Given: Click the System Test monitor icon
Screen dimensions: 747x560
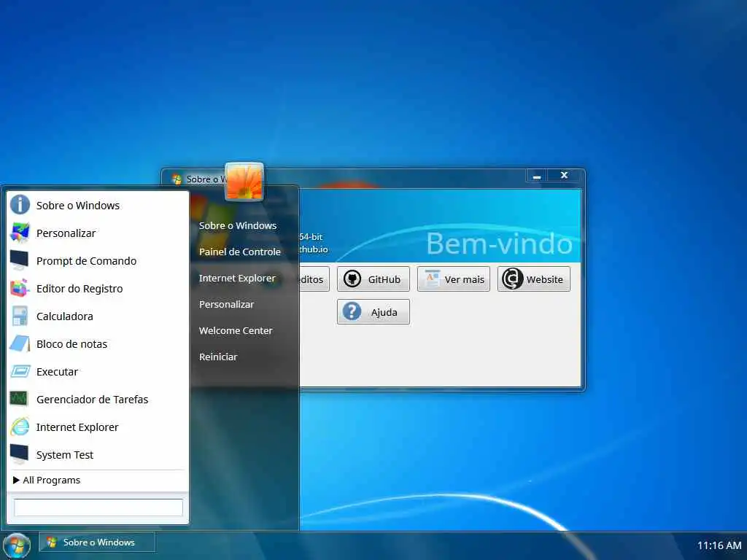Looking at the screenshot, I should (x=20, y=454).
